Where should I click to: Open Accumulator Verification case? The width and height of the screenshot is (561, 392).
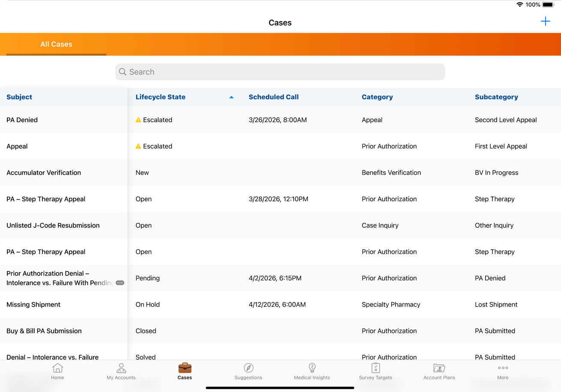click(44, 173)
